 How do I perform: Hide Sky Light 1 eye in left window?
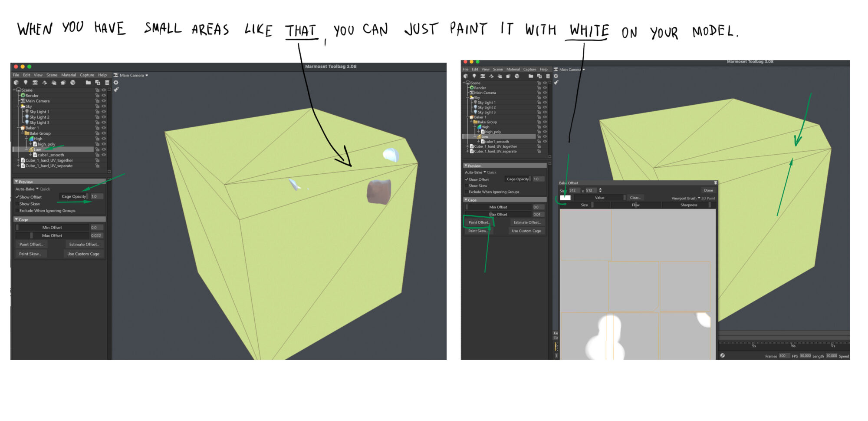tap(104, 112)
